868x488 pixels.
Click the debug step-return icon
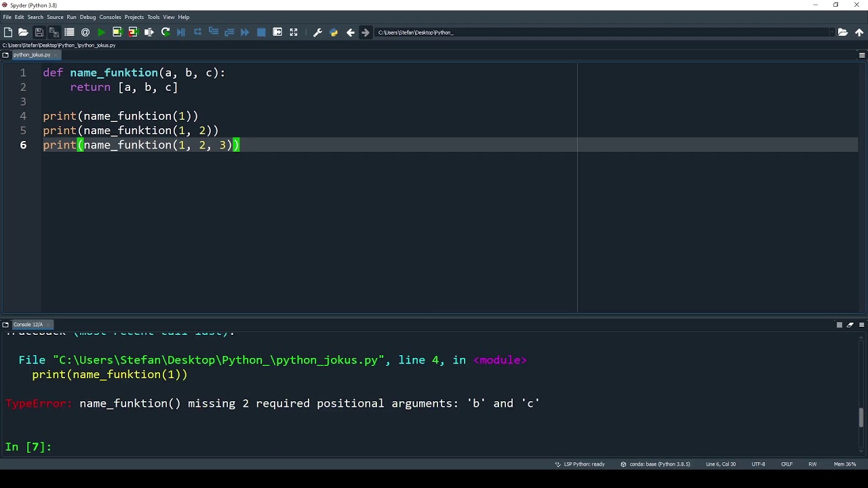coord(229,32)
